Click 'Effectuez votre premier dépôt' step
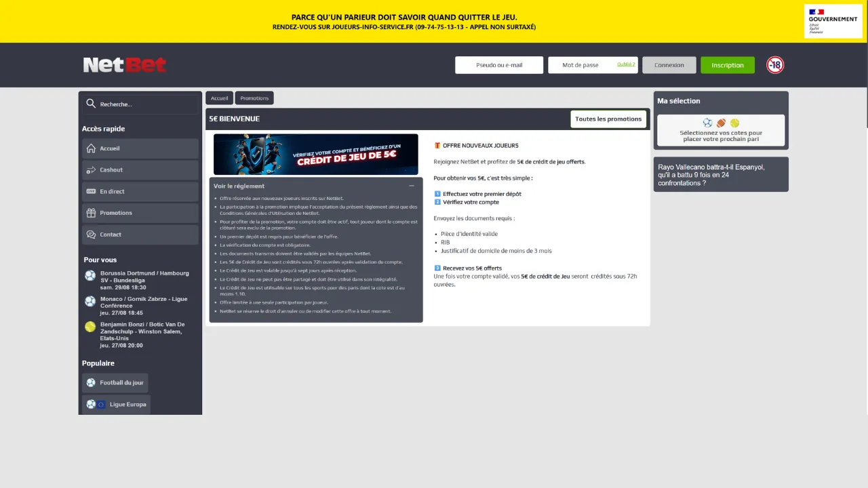The height and width of the screenshot is (488, 868). pyautogui.click(x=482, y=194)
